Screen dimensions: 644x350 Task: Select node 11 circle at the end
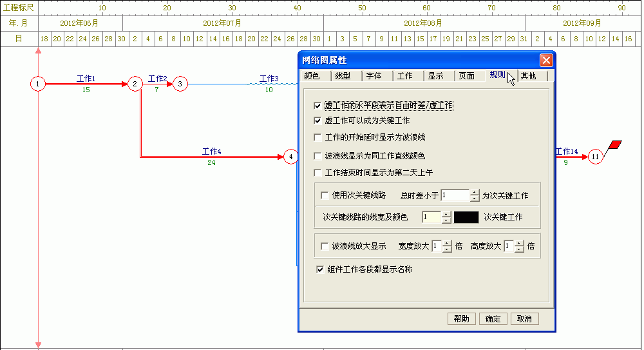coord(595,157)
